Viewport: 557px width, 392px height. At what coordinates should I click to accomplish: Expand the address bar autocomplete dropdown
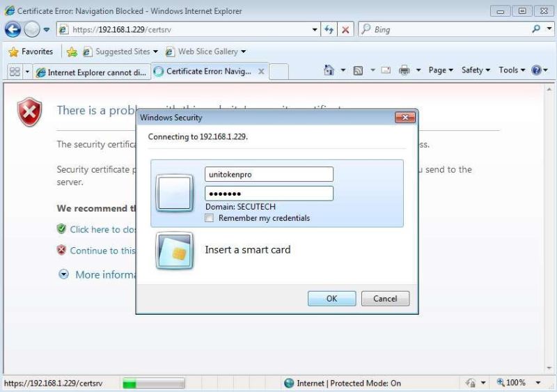pyautogui.click(x=315, y=30)
